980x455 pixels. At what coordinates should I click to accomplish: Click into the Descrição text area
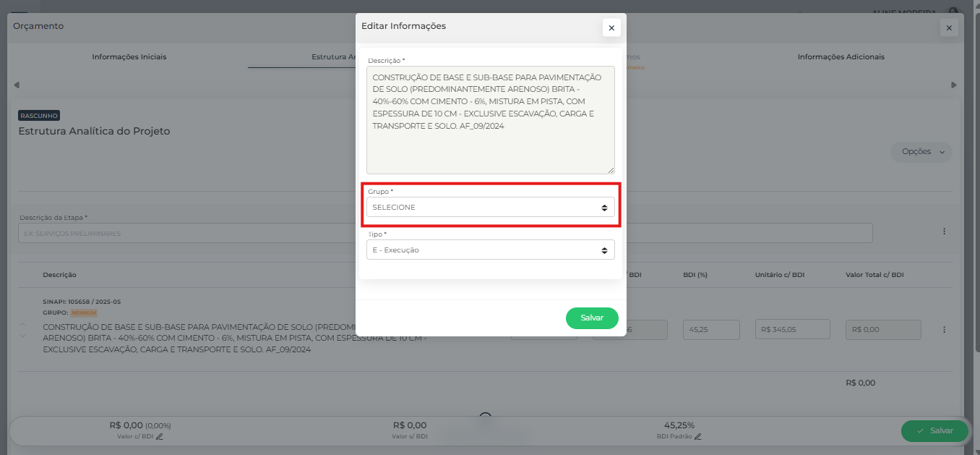[x=490, y=120]
